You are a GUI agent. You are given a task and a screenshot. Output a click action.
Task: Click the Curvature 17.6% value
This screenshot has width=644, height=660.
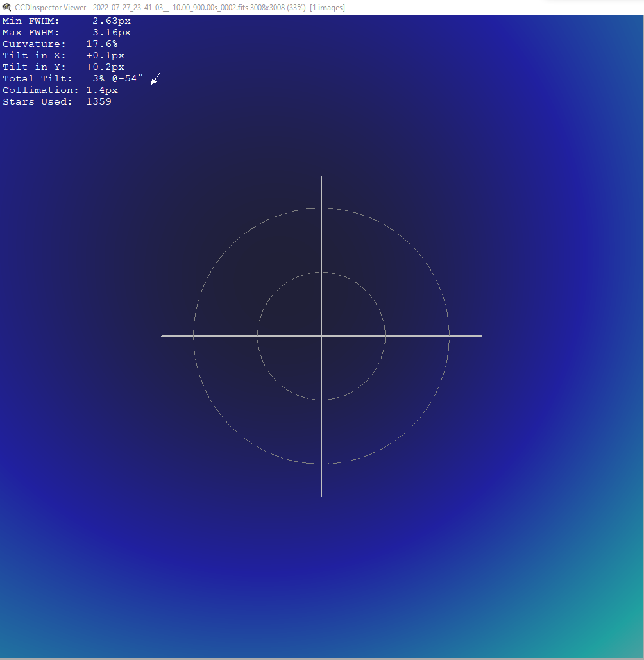pyautogui.click(x=102, y=44)
